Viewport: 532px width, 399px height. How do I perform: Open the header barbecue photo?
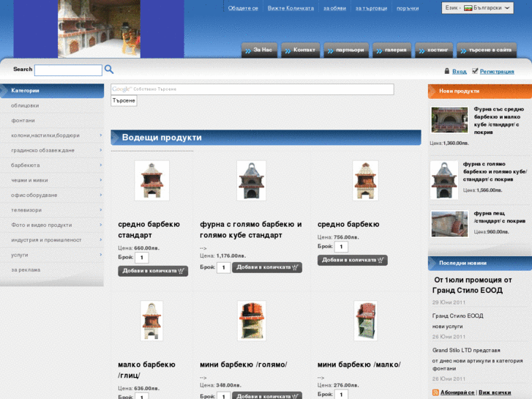[x=99, y=29]
